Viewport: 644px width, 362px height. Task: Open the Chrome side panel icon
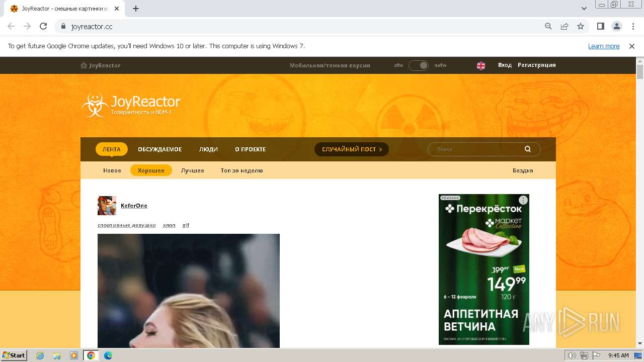[600, 26]
